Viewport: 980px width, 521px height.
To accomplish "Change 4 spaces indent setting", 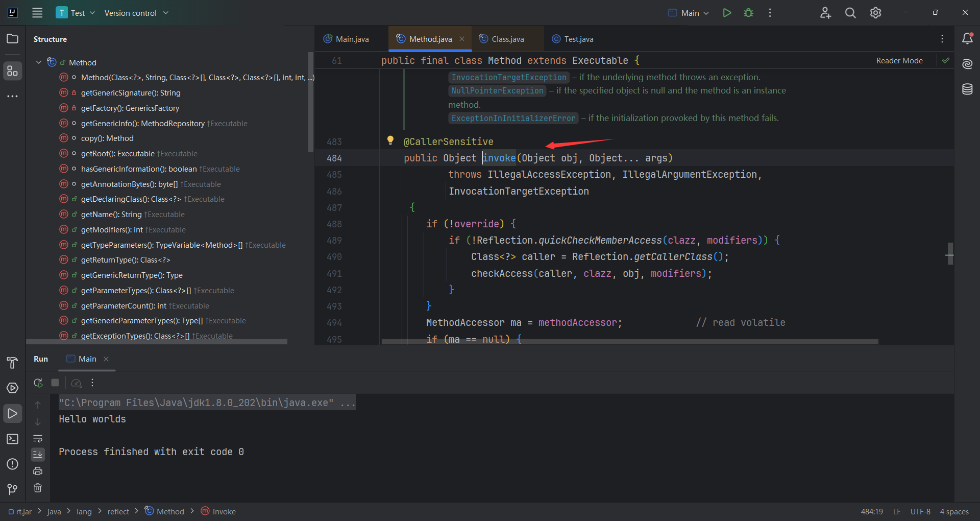I will (954, 511).
